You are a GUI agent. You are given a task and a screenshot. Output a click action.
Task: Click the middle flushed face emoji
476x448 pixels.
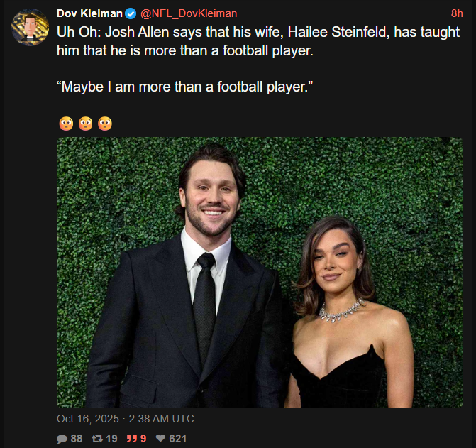click(x=85, y=124)
